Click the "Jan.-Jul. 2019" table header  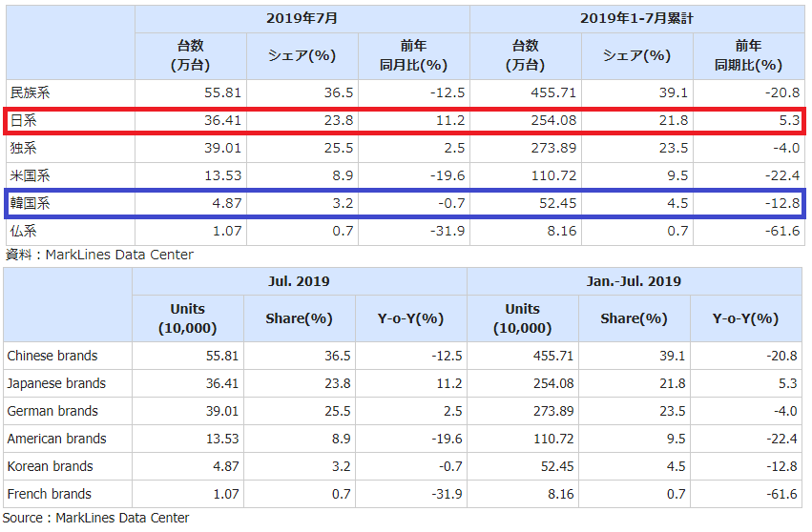pyautogui.click(x=634, y=281)
